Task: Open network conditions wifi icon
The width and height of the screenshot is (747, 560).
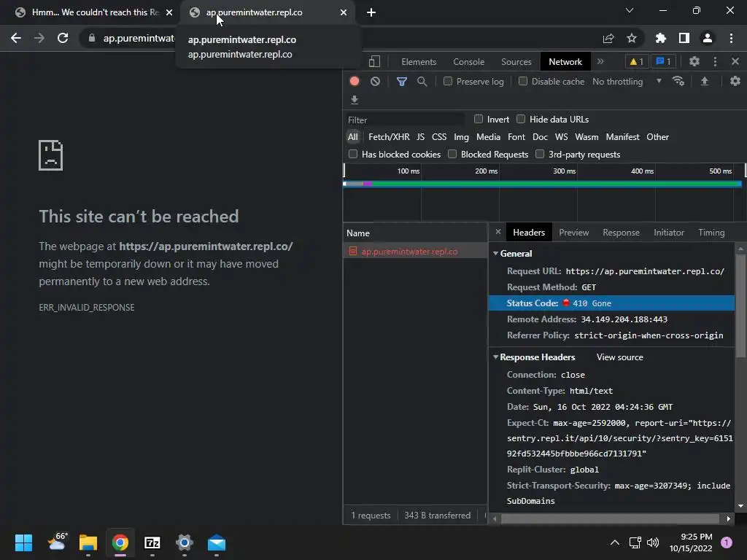Action: pos(678,81)
